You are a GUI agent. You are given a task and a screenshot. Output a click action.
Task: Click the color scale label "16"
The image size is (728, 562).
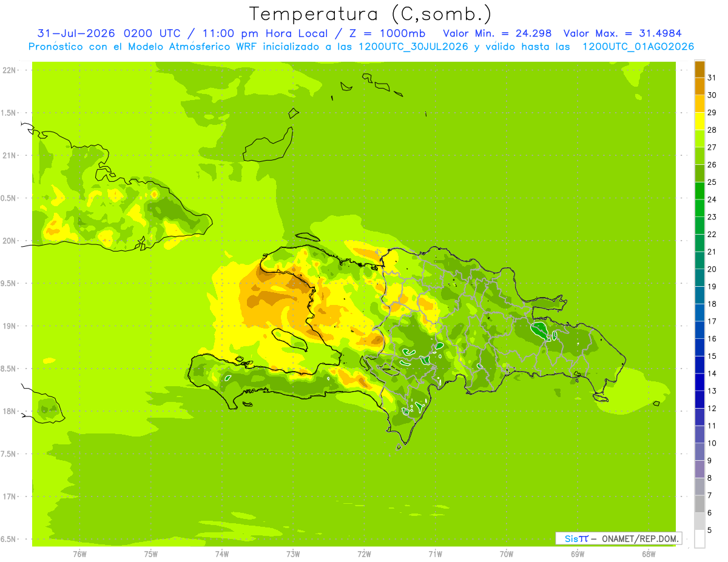(712, 339)
